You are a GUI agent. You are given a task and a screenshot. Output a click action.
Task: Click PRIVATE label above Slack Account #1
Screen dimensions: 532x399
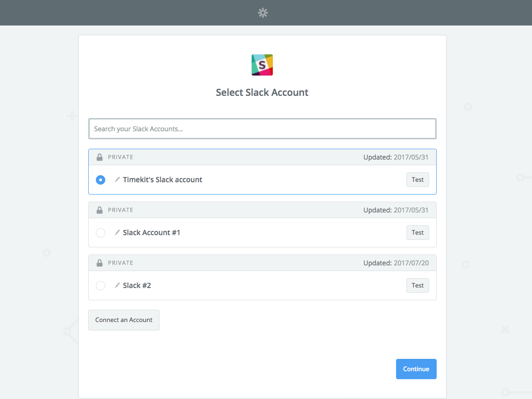coord(120,210)
